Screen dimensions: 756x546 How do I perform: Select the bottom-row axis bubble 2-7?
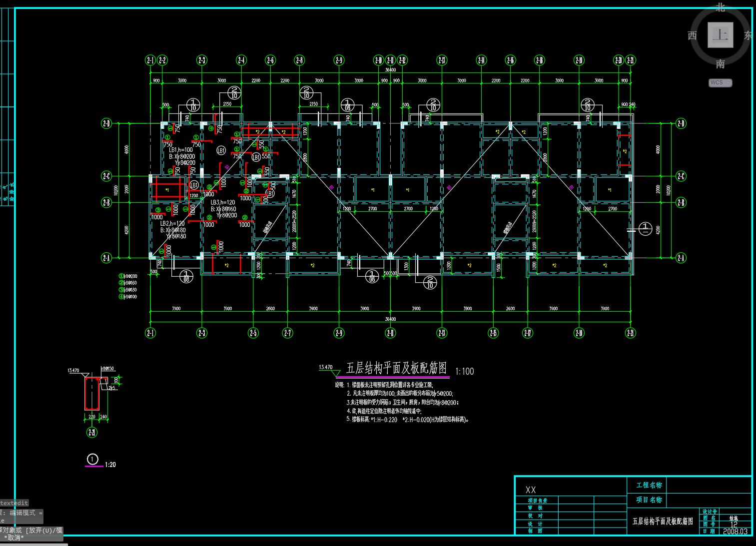click(288, 333)
